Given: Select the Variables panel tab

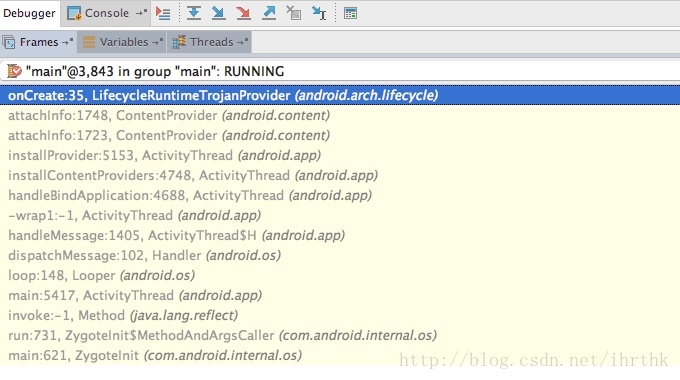Looking at the screenshot, I should (x=122, y=42).
